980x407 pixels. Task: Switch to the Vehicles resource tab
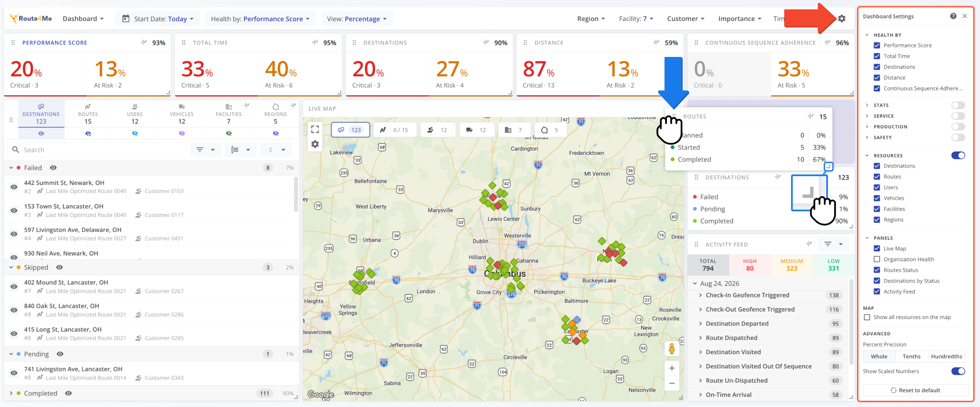click(182, 114)
